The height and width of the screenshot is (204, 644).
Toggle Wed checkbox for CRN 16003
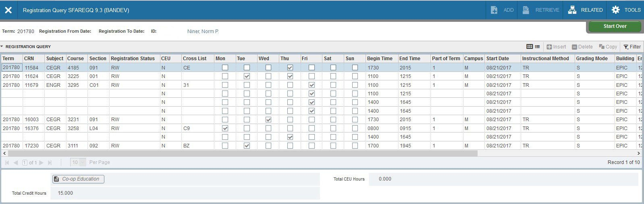pos(268,120)
